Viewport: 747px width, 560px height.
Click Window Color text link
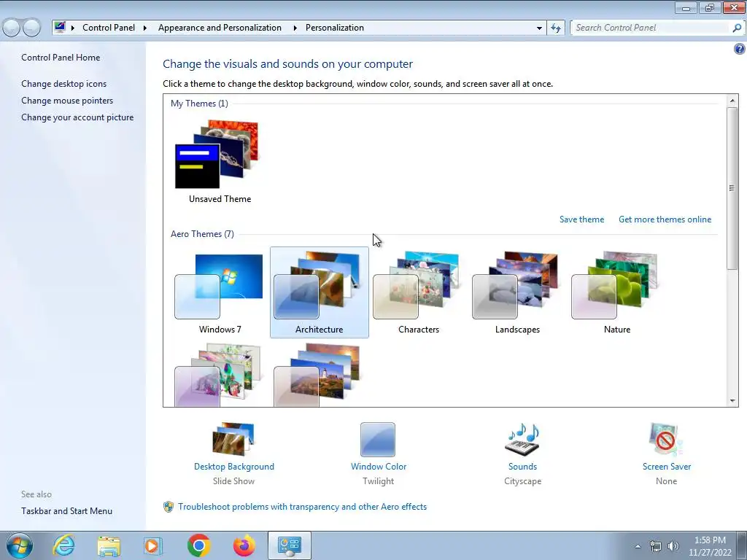pos(379,467)
